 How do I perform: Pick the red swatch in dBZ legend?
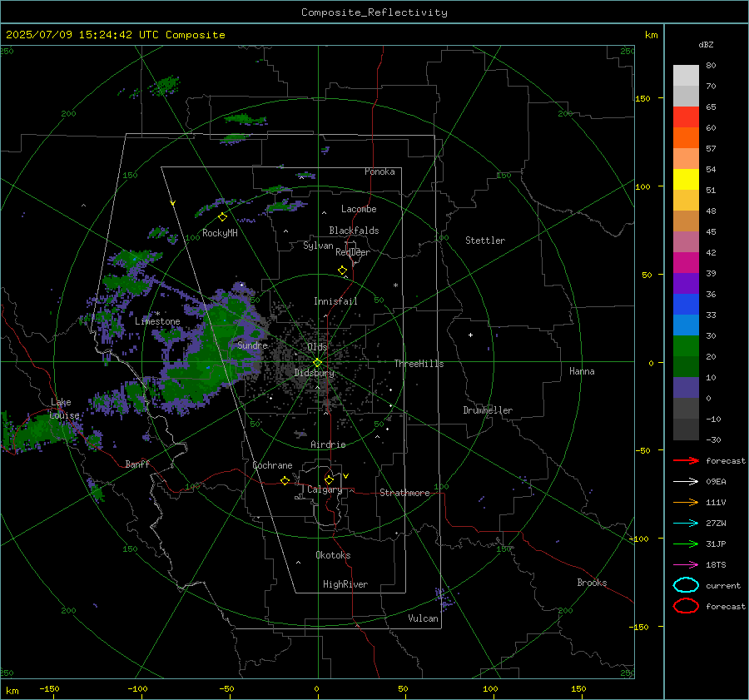click(686, 117)
